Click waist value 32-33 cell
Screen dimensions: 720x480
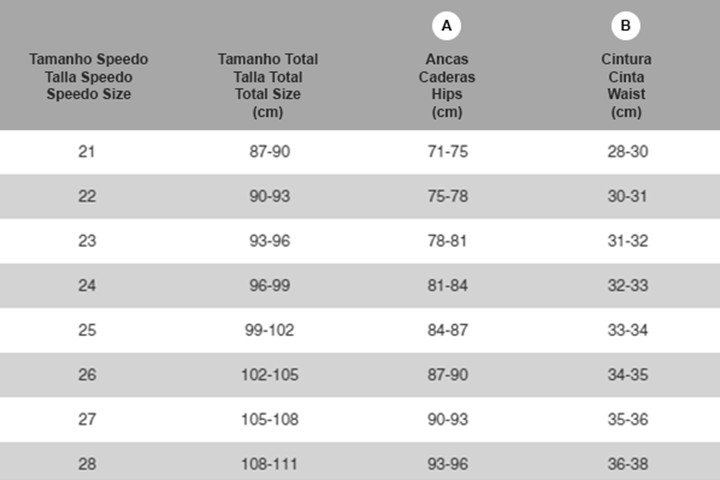[x=628, y=285]
